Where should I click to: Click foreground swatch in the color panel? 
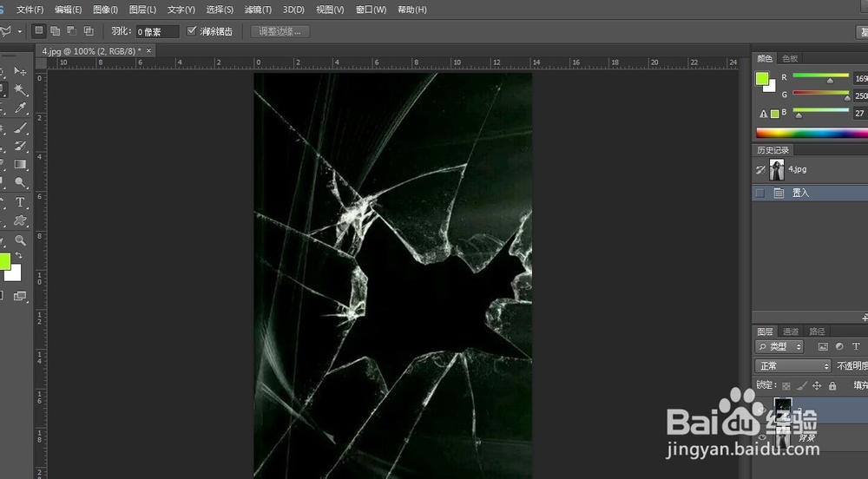tap(762, 79)
